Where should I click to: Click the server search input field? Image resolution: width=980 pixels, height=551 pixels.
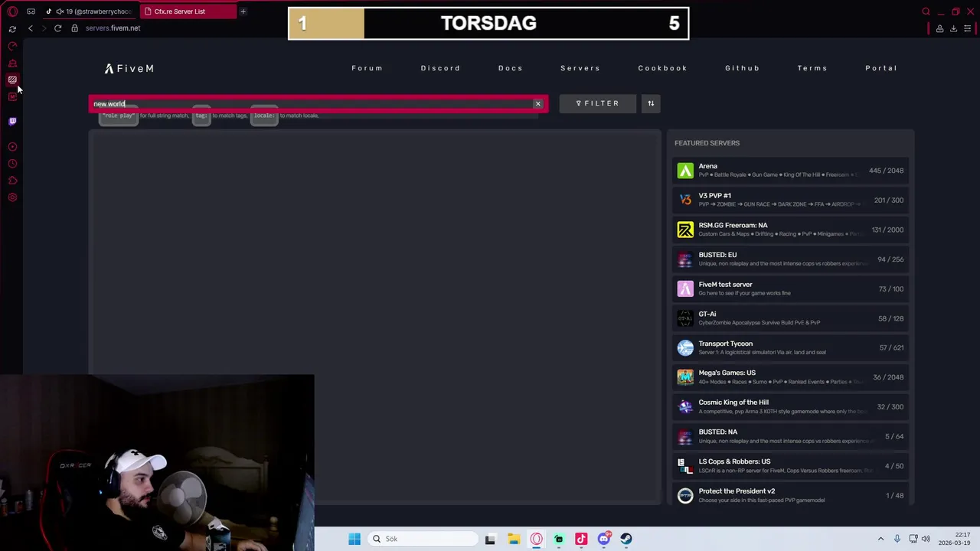point(318,103)
